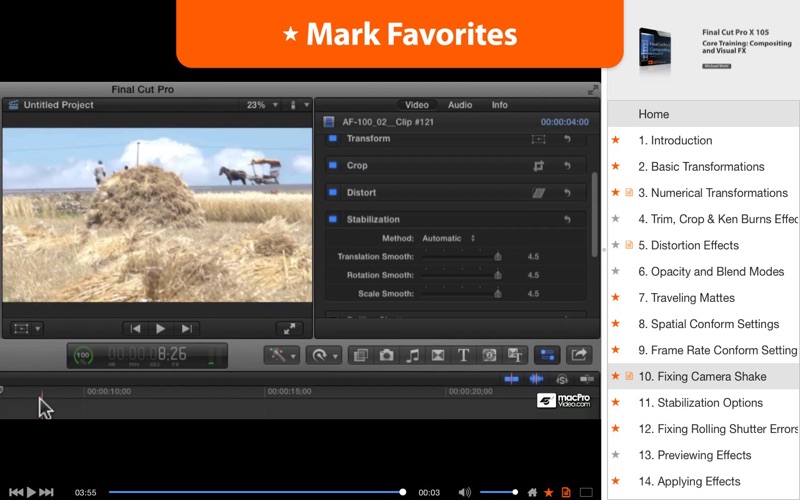Viewport: 800px width, 500px height.
Task: Toggle favorite star for 13. Previewing Effects
Action: click(x=616, y=455)
